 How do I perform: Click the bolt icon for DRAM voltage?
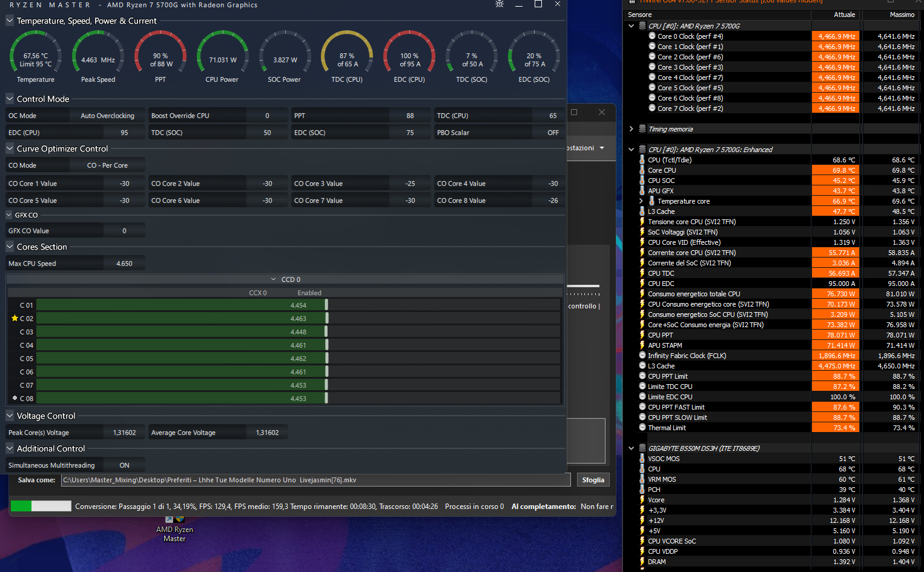pos(642,562)
